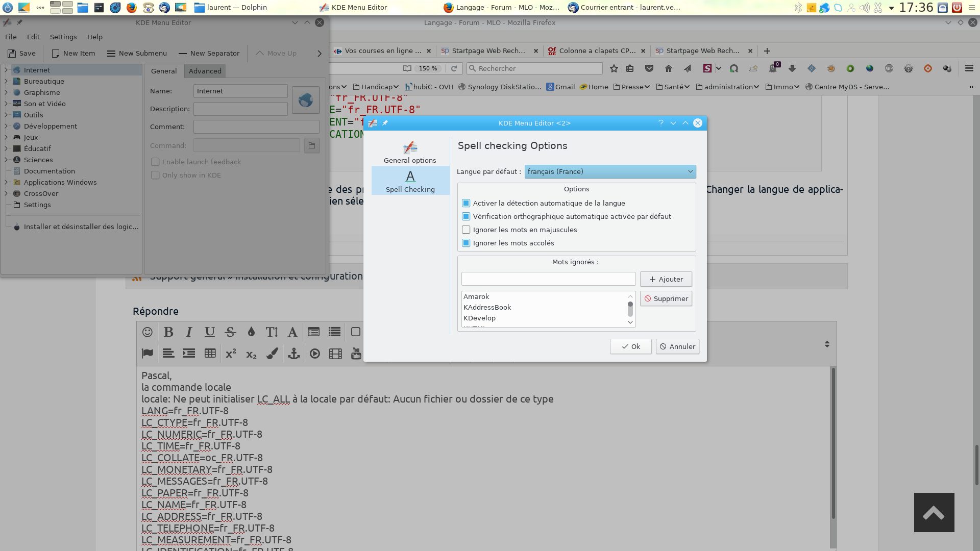The image size is (980, 551).
Task: Toggle ignoring run-together words
Action: click(466, 243)
